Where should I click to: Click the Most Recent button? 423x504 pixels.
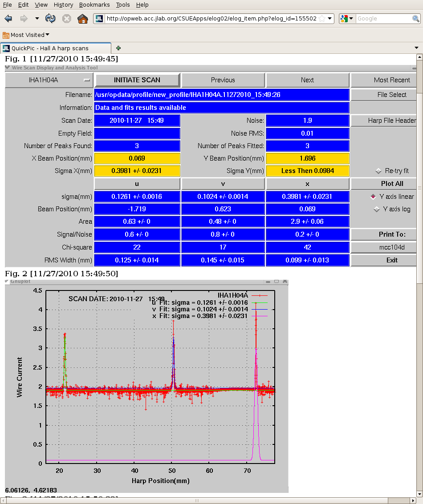[x=384, y=80]
